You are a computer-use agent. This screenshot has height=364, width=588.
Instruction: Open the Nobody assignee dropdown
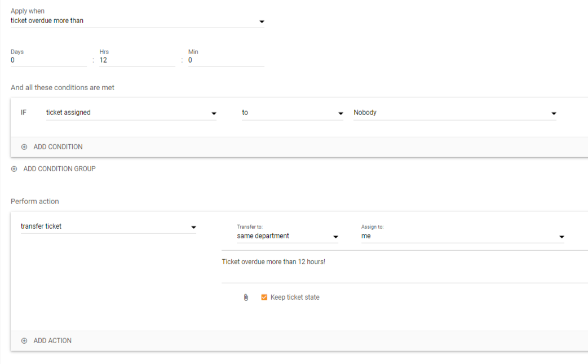click(x=454, y=113)
